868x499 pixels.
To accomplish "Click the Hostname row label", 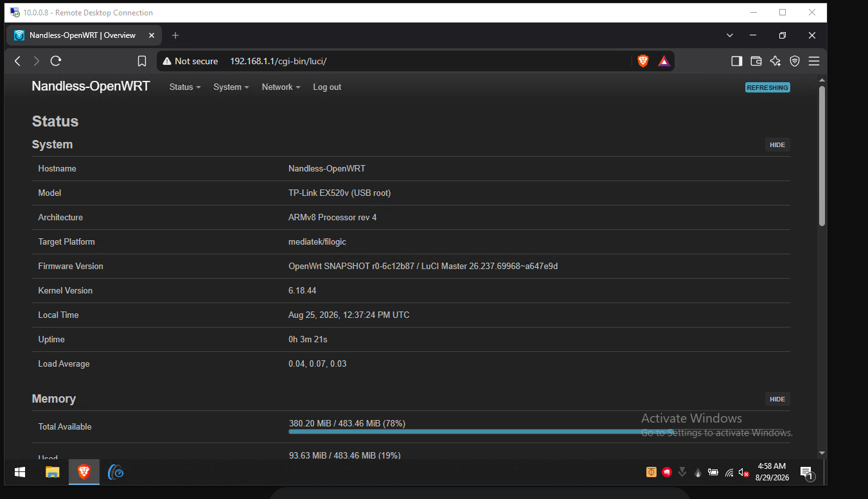I will pyautogui.click(x=57, y=169).
